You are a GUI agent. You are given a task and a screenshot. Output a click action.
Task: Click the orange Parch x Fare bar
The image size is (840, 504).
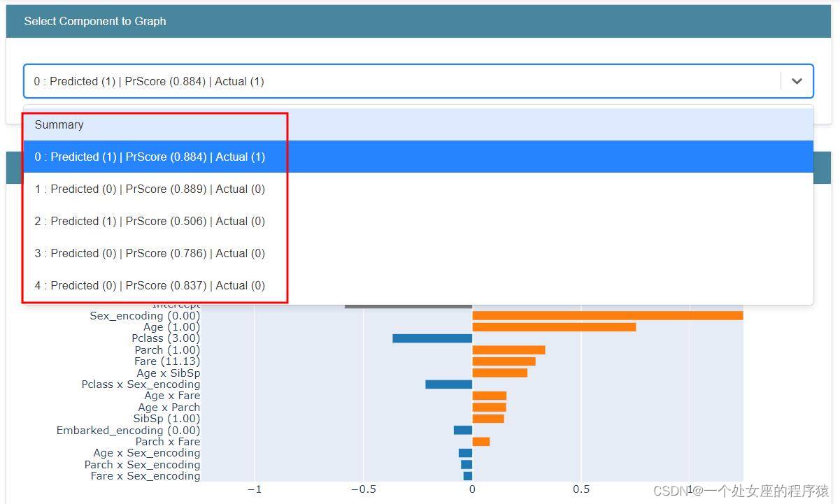(x=480, y=442)
